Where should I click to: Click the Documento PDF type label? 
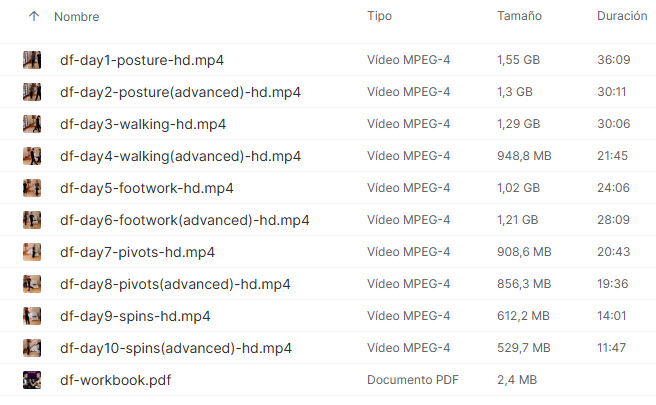coord(412,380)
